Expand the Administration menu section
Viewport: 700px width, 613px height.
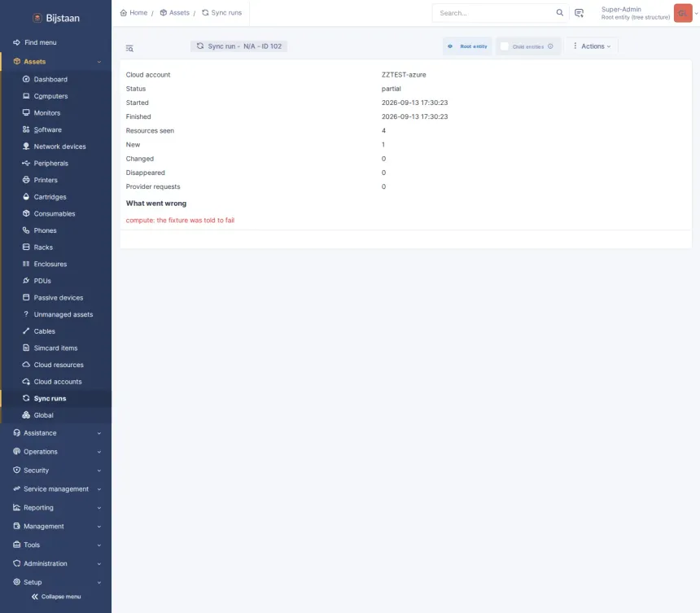point(99,564)
